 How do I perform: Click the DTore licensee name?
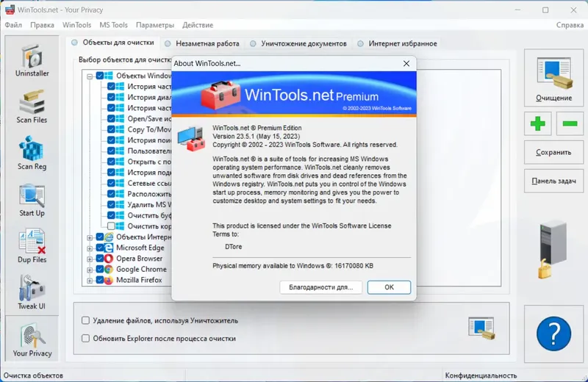[x=233, y=247]
